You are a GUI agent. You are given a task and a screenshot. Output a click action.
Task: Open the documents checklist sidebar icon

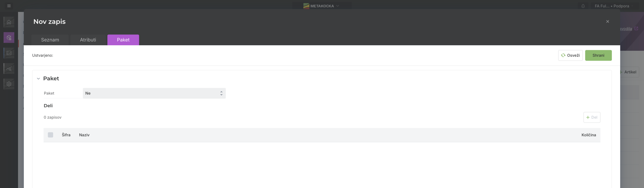(9, 53)
